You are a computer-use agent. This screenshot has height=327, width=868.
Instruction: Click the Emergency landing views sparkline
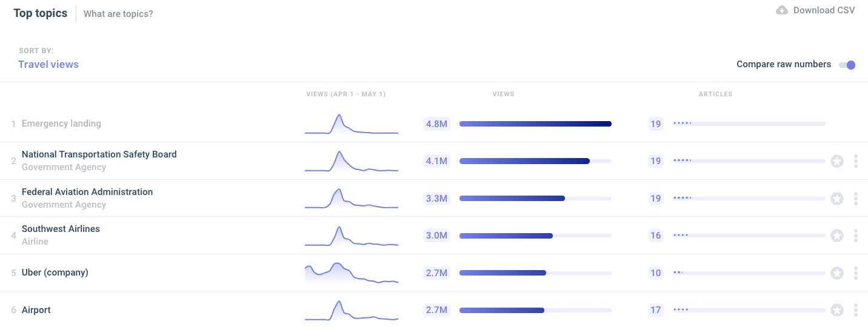pyautogui.click(x=352, y=124)
